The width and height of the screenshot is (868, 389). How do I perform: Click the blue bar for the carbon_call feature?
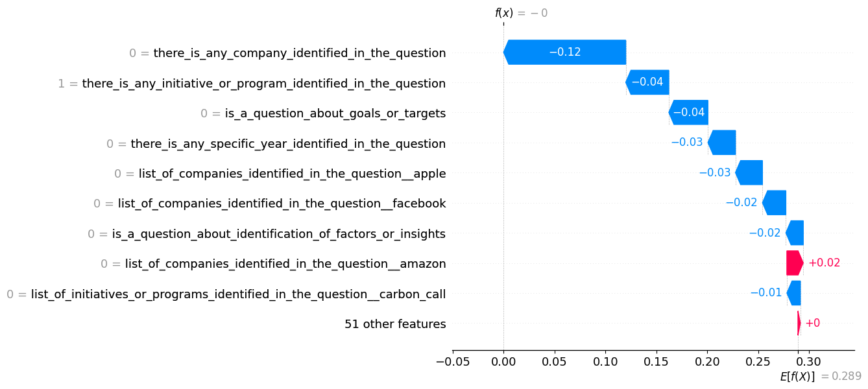[794, 293]
